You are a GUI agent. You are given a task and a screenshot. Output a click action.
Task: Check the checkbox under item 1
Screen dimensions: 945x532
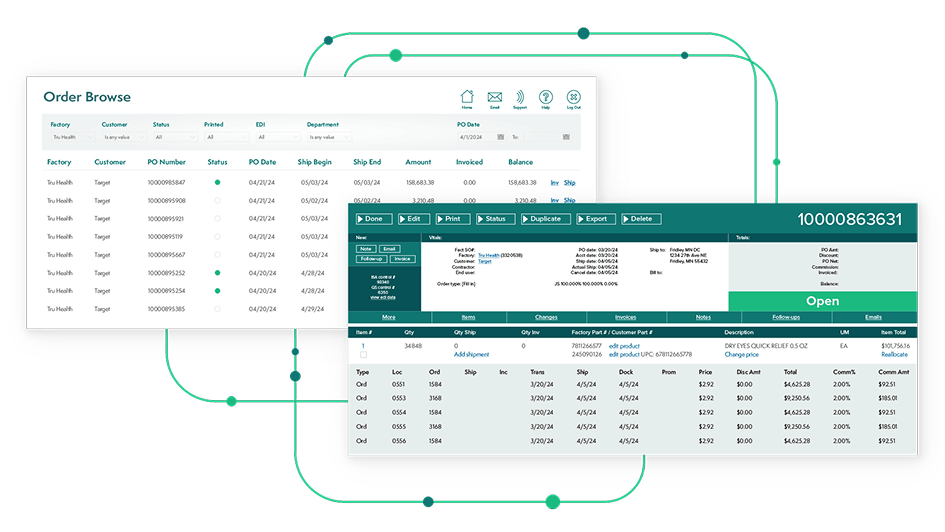click(363, 355)
